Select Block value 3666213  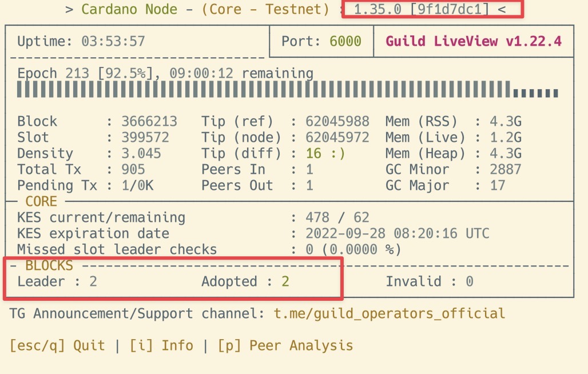click(x=149, y=121)
